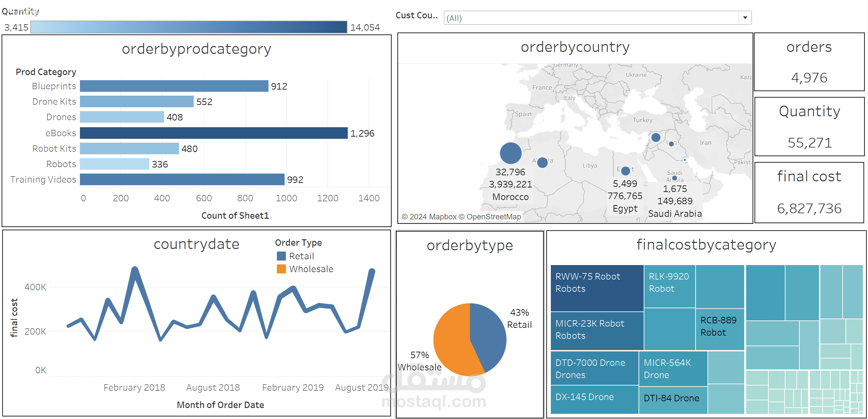Click the Month of Order Date axis title

[x=220, y=405]
